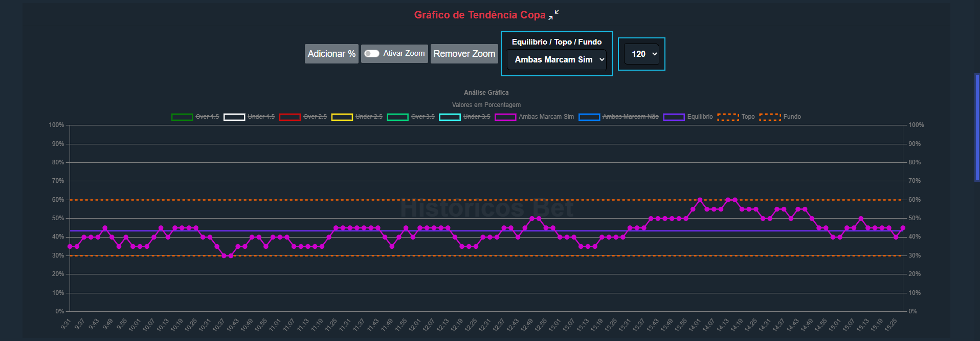The image size is (980, 341).
Task: Click the 9:31 x-axis time label
Action: [66, 324]
